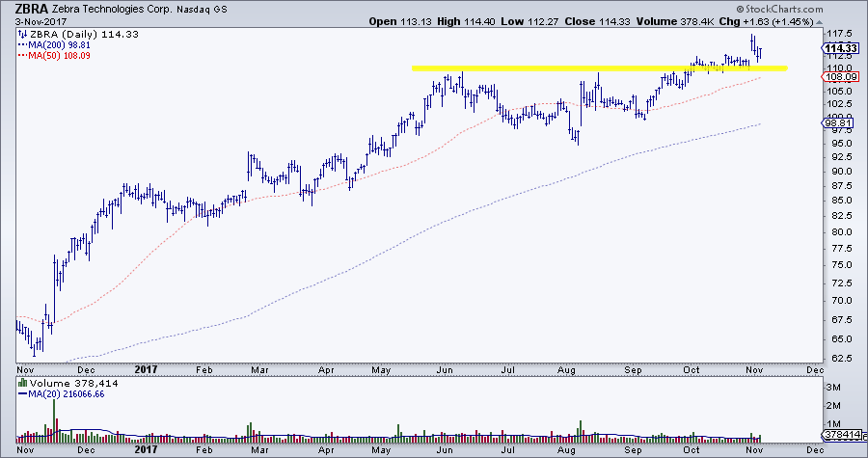The height and width of the screenshot is (458, 868).
Task: Click the ZBRA (Daily) legend entry
Action: (60, 34)
